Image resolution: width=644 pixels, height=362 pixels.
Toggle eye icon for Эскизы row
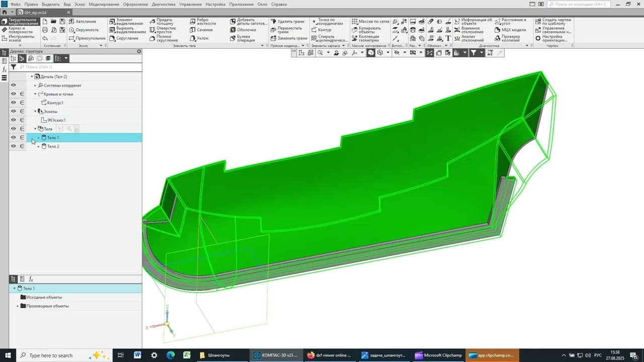[x=14, y=111]
